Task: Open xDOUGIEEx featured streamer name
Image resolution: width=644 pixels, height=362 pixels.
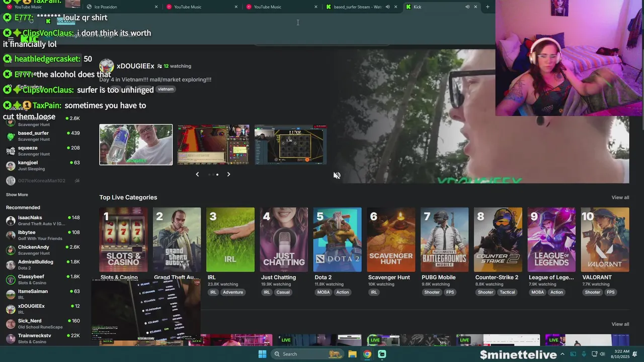Action: pos(135,66)
